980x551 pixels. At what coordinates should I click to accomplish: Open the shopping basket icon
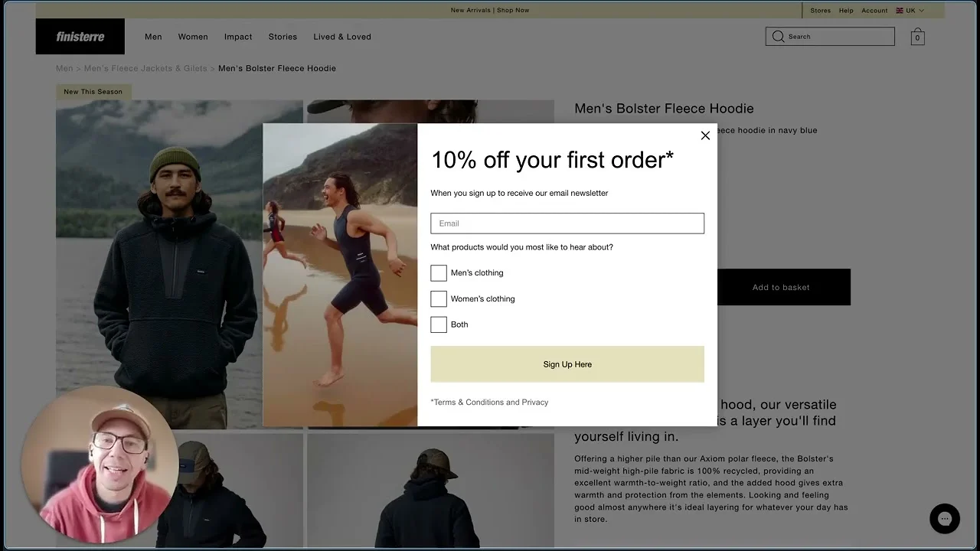coord(917,37)
